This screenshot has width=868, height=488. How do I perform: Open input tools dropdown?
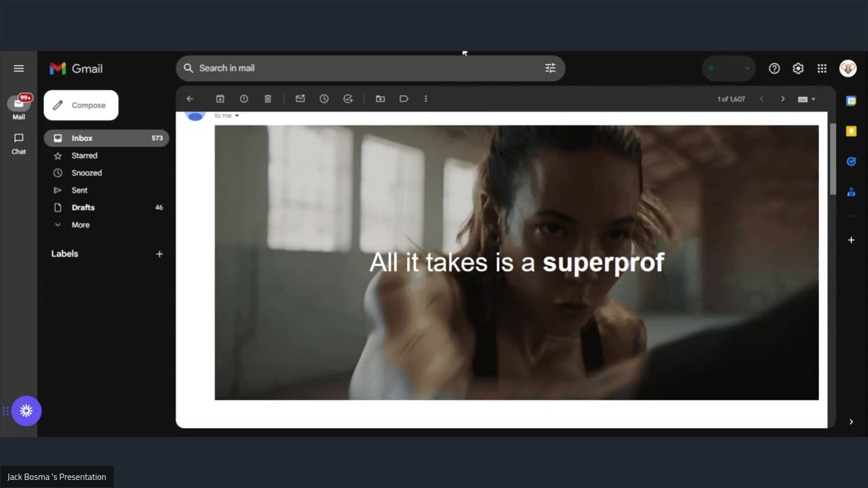[x=806, y=99]
